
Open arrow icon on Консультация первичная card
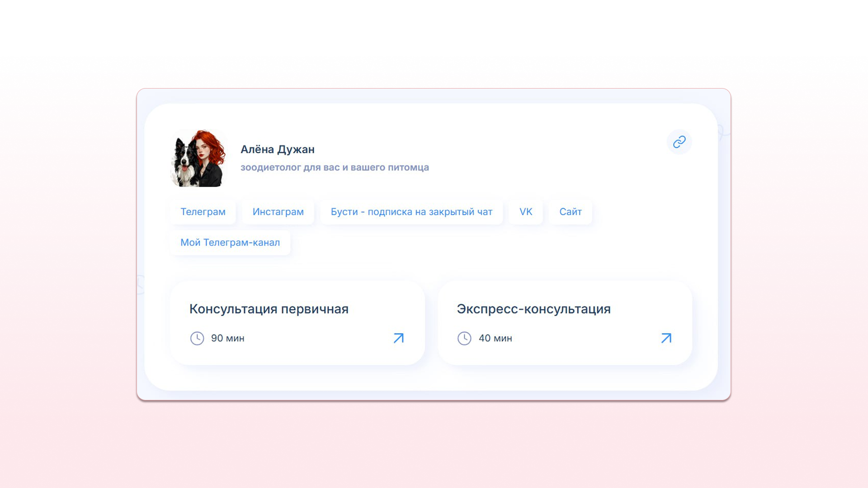tap(398, 338)
